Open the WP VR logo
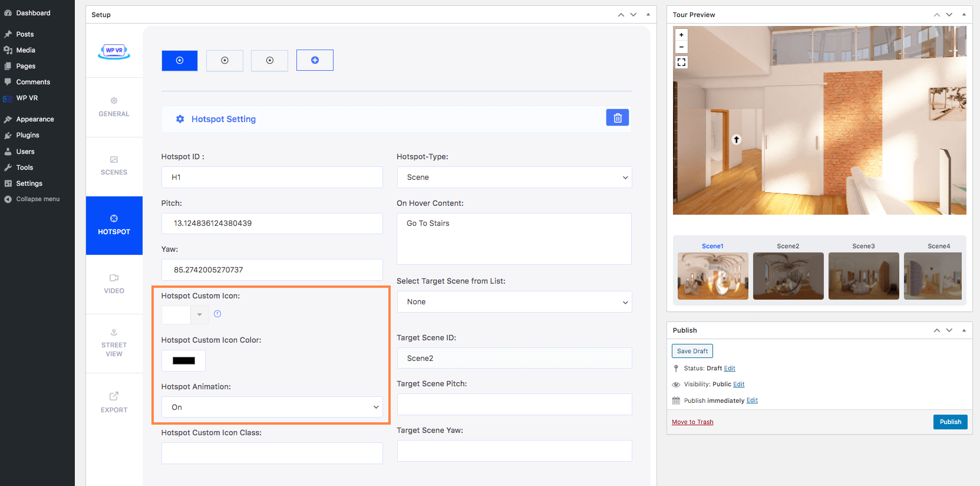Screen dimensions: 980x486 (114, 51)
